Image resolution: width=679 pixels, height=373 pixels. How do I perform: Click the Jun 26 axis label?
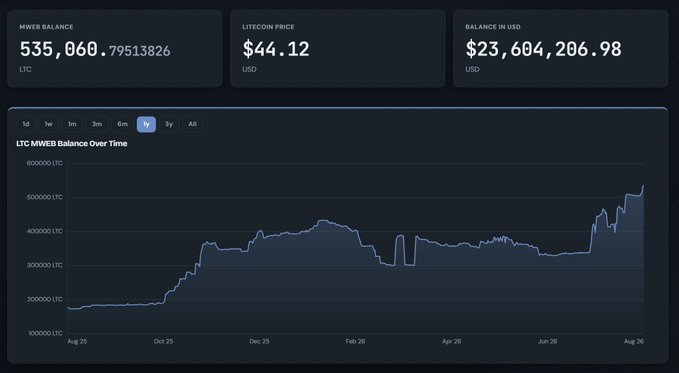(x=547, y=341)
